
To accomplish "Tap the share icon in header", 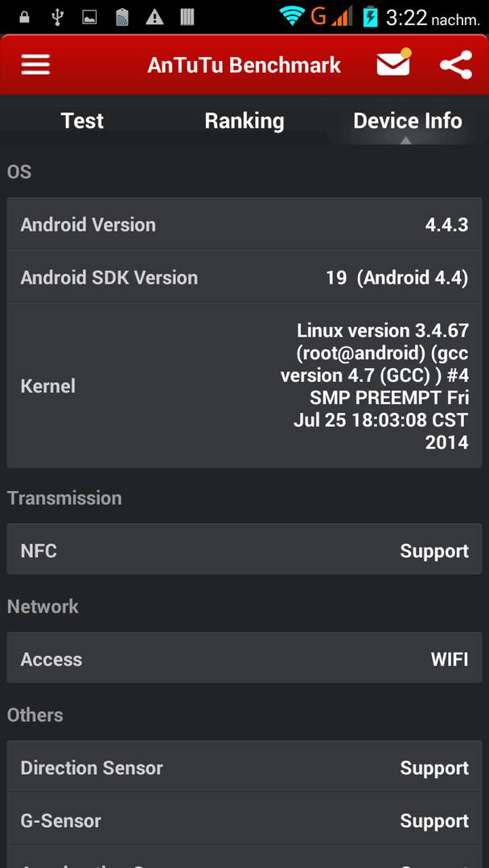I will (456, 65).
